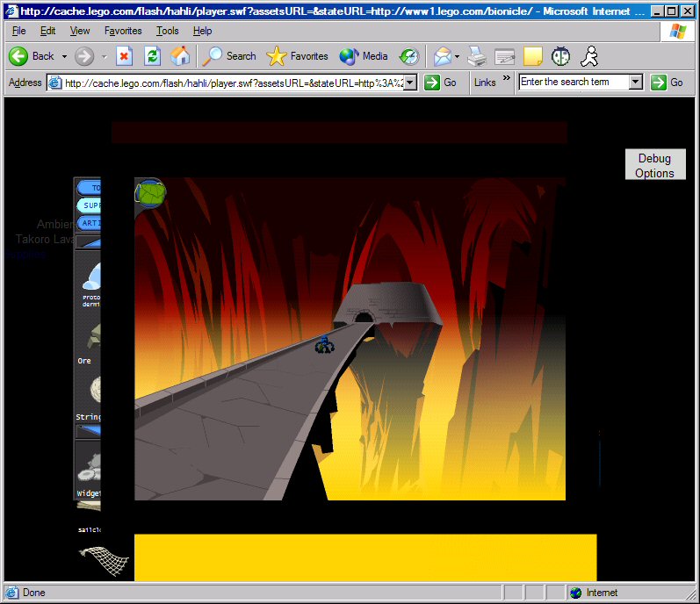Select the Widgets inventory item

pos(90,474)
